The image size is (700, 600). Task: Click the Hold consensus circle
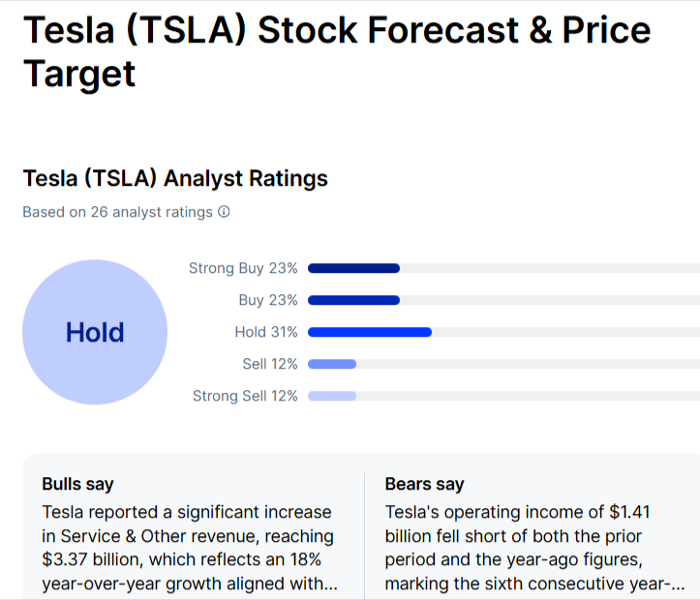(x=95, y=332)
